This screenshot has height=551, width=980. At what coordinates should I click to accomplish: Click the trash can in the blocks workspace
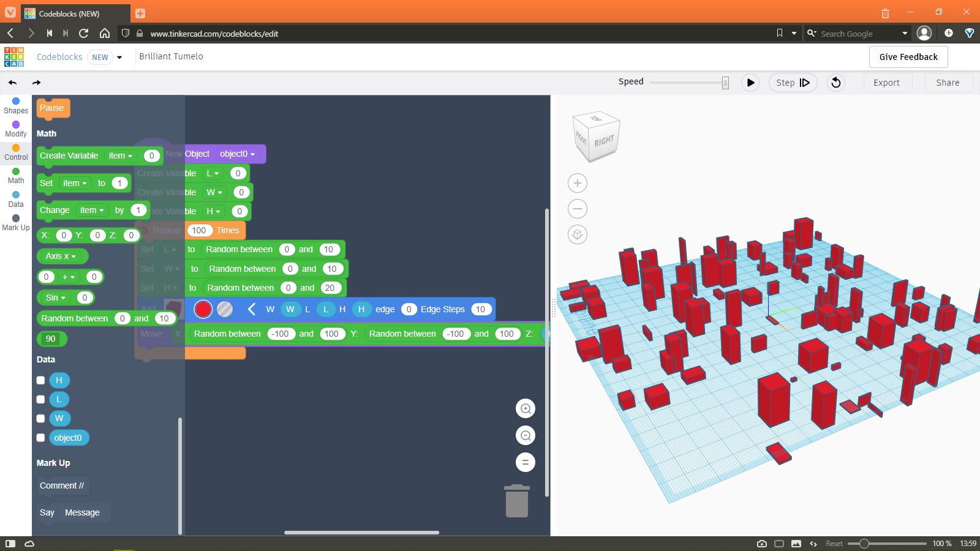(517, 501)
